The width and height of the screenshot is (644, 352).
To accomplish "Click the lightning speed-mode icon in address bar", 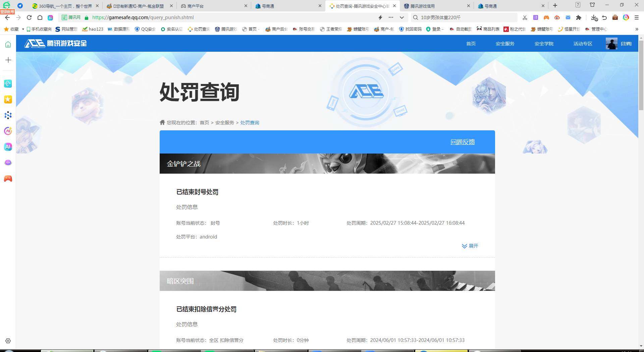I will 380,17.
